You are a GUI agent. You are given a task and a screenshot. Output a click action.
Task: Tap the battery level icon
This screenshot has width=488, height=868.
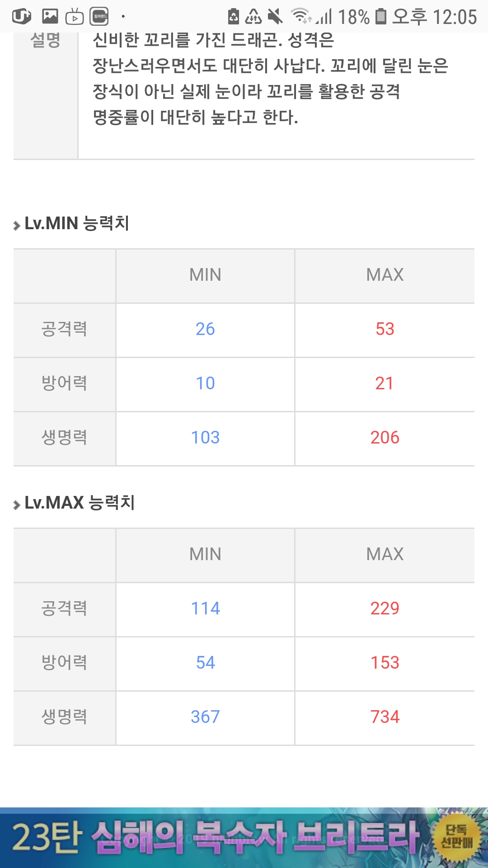tap(381, 16)
